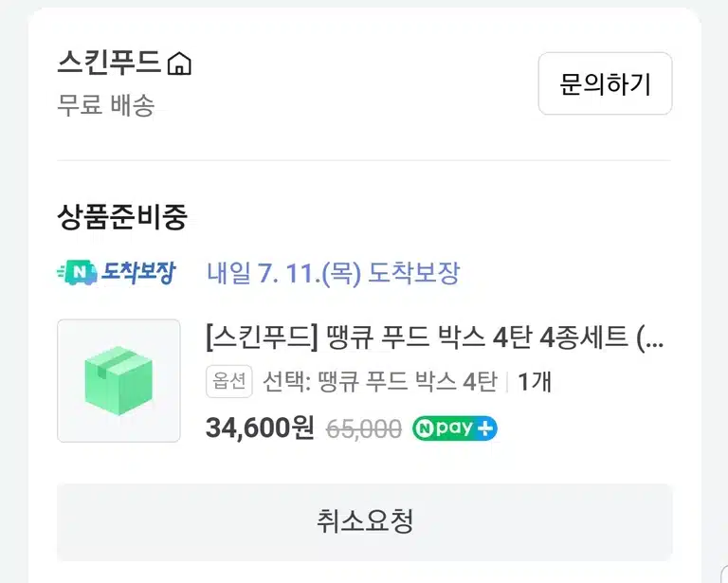Click the 도착보장 badge label
Image resolution: width=728 pixels, height=583 pixels.
coord(138,272)
